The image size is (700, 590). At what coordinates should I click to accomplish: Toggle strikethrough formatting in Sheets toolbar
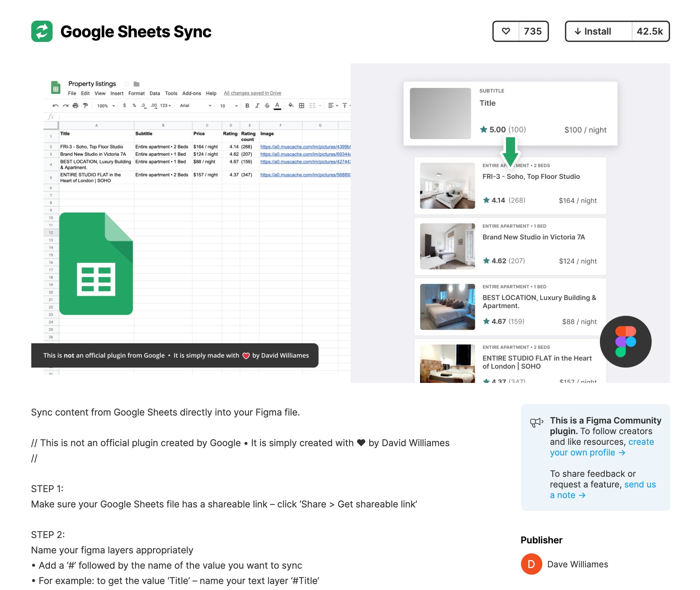(267, 106)
